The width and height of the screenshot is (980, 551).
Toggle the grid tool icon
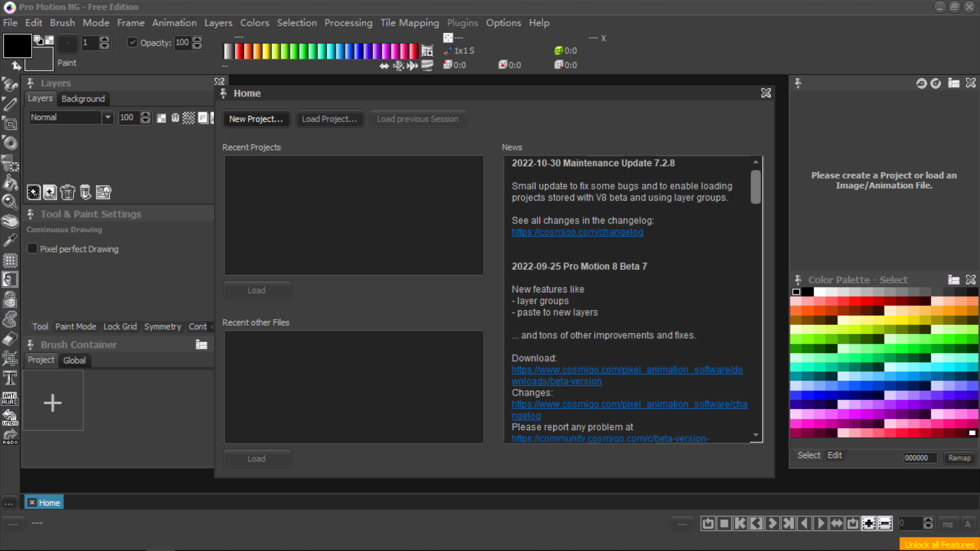tap(10, 261)
